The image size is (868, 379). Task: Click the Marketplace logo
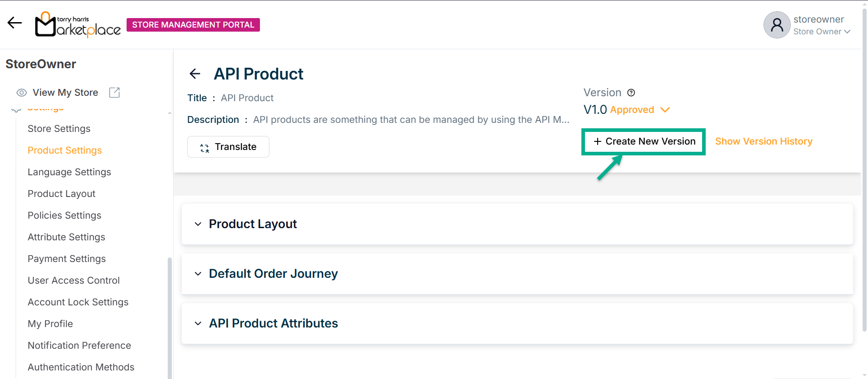78,24
